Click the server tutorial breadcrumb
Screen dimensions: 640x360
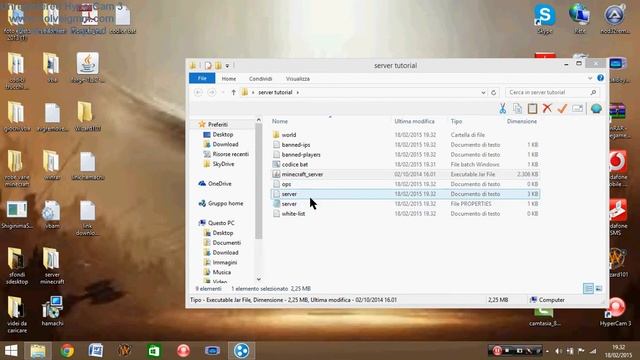tap(275, 93)
